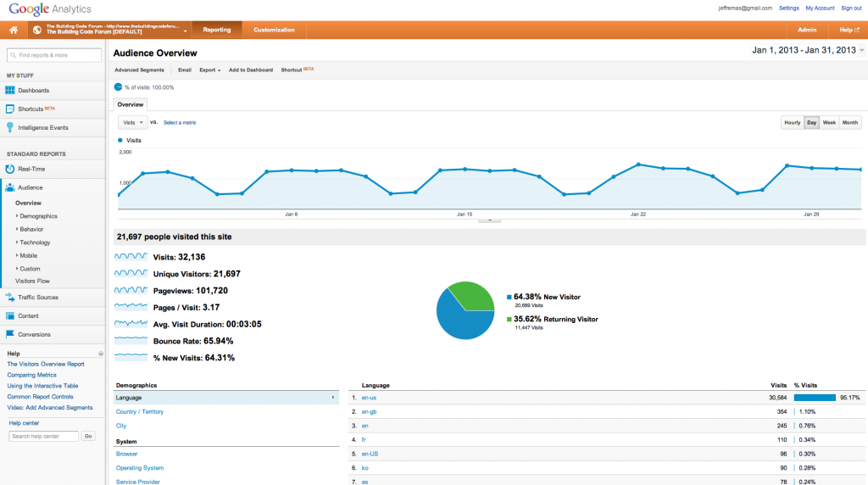Image resolution: width=868 pixels, height=485 pixels.
Task: Click Add to Dashboard
Action: [x=251, y=70]
